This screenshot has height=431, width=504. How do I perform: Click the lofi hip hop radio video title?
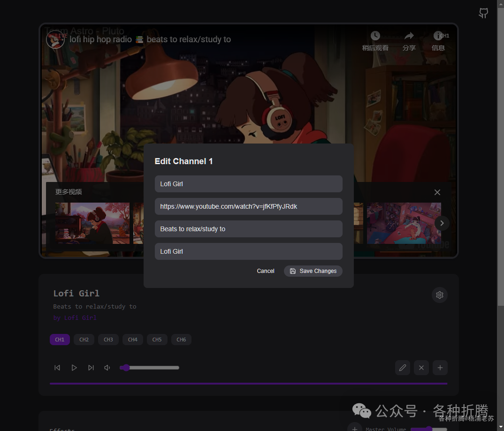coord(150,39)
